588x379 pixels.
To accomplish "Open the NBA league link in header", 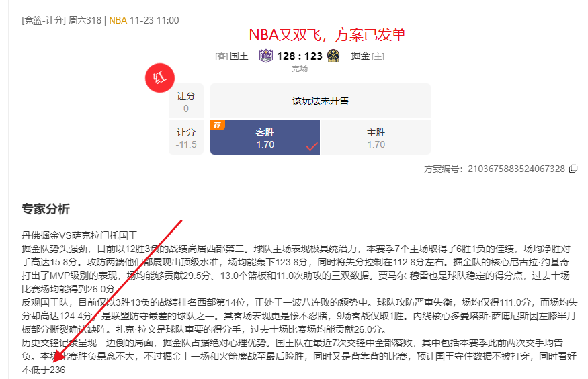I will point(117,20).
